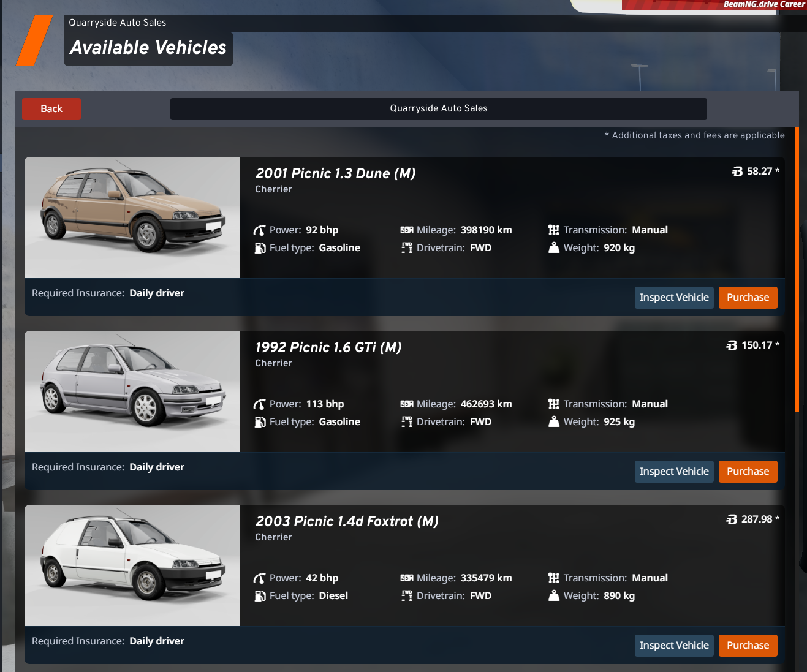Click the gearshift icon on Foxtrot card
Screen dimensions: 807x672
pos(554,578)
